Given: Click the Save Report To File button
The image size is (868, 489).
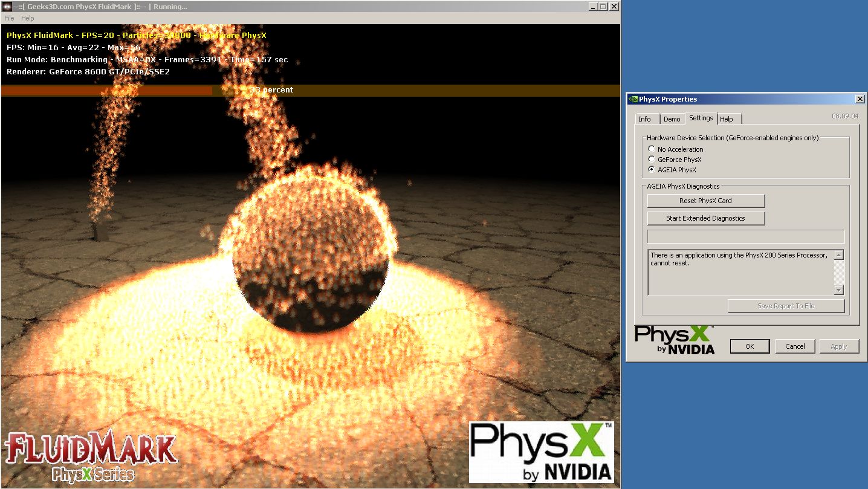Looking at the screenshot, I should tap(786, 306).
